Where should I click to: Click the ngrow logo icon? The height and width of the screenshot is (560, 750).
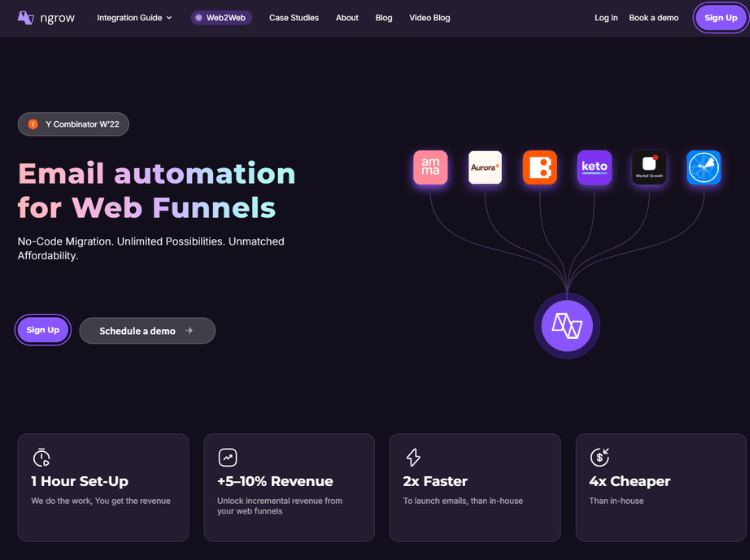25,18
